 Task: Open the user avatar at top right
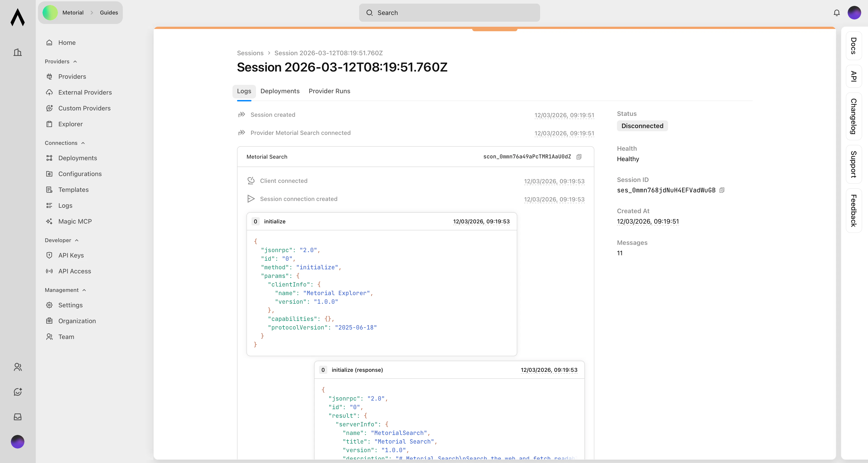854,13
